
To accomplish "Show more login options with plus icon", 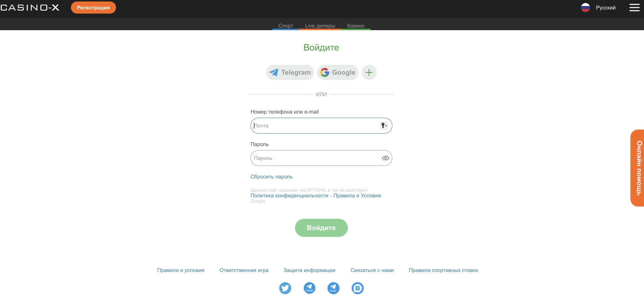I will click(369, 72).
